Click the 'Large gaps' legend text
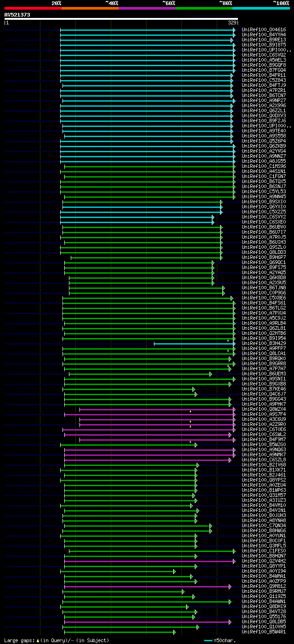 [x=19, y=640]
